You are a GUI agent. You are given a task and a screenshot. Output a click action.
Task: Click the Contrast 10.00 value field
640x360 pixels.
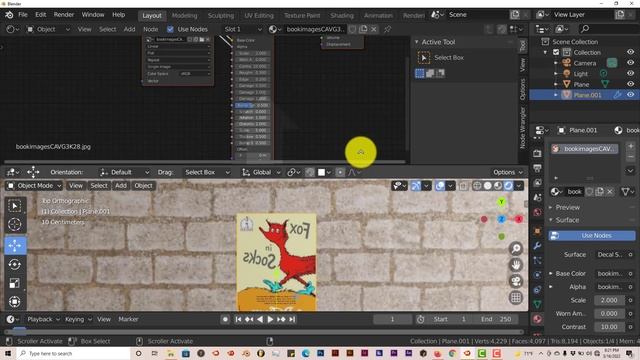coord(609,327)
